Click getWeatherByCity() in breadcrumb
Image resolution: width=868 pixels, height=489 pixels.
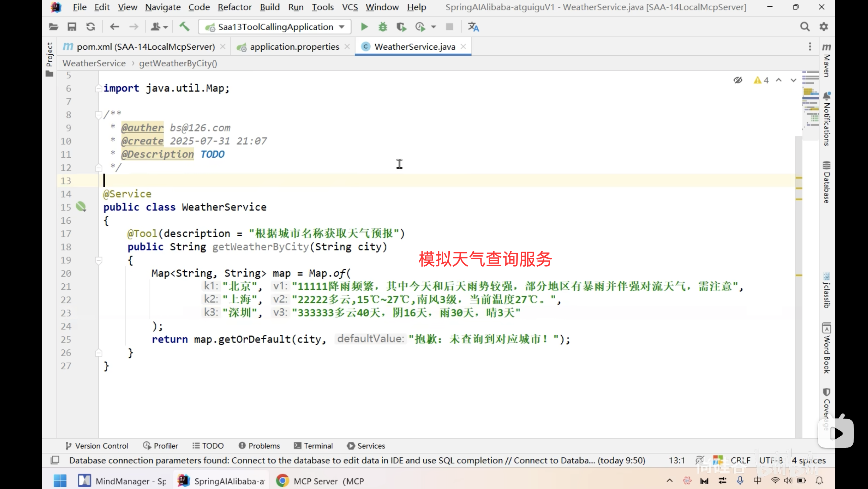178,63
